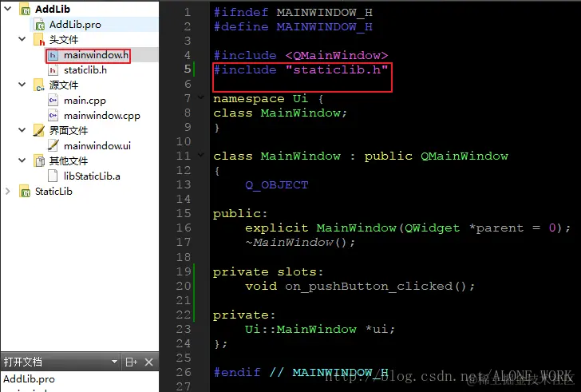Screen dimensions: 581x392
Task: Select the 其他文件 folder label
Action: (x=69, y=160)
